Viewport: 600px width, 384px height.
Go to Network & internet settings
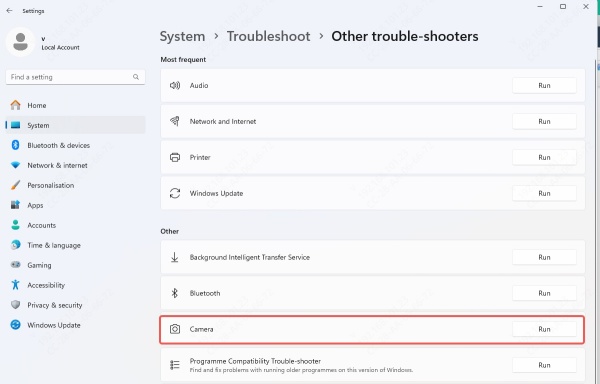pyautogui.click(x=75, y=165)
